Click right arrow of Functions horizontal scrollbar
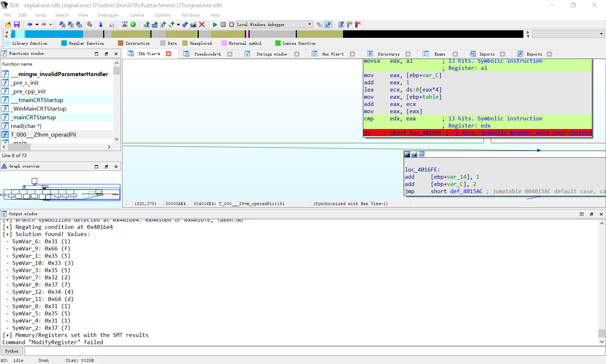Viewport: 606px width, 364px height. pos(109,147)
